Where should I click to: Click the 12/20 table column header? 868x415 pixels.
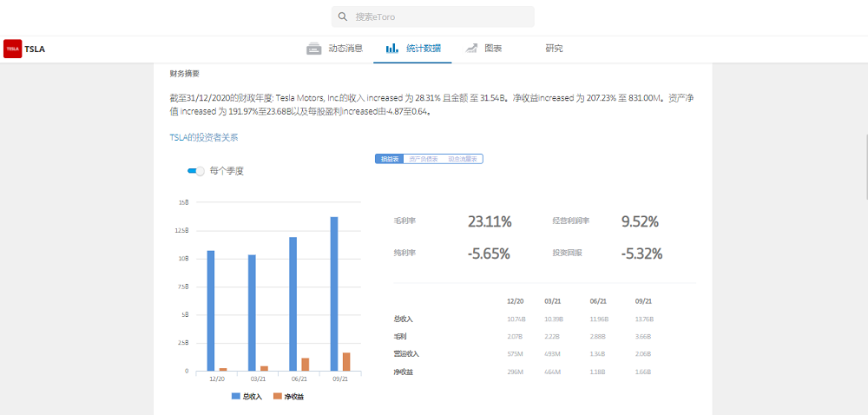click(516, 301)
